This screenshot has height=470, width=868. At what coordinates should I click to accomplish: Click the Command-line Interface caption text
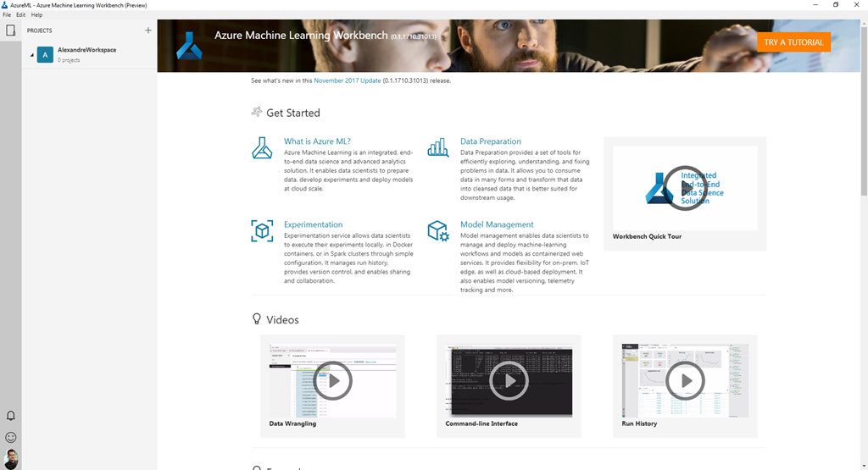[481, 423]
